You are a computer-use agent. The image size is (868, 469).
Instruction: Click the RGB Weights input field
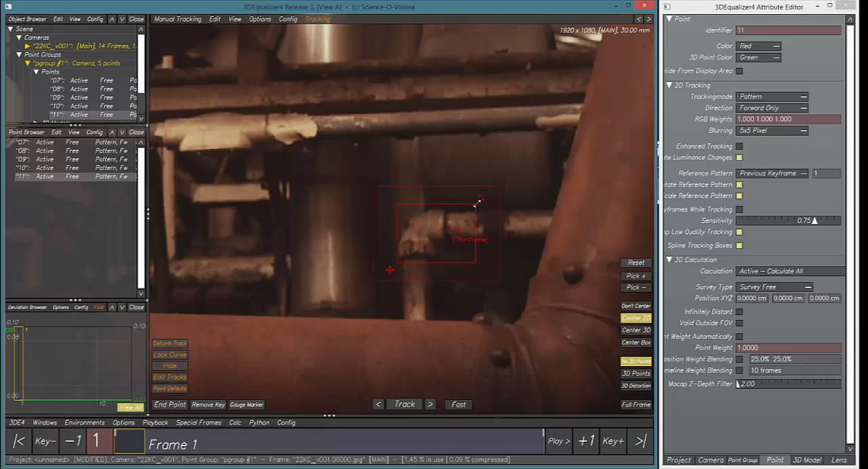pos(789,119)
